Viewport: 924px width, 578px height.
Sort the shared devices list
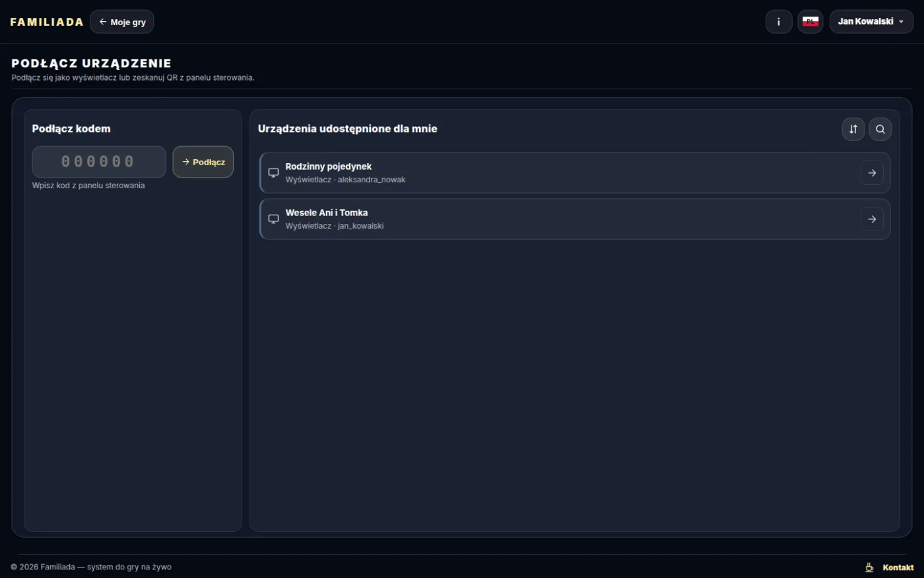pyautogui.click(x=853, y=129)
